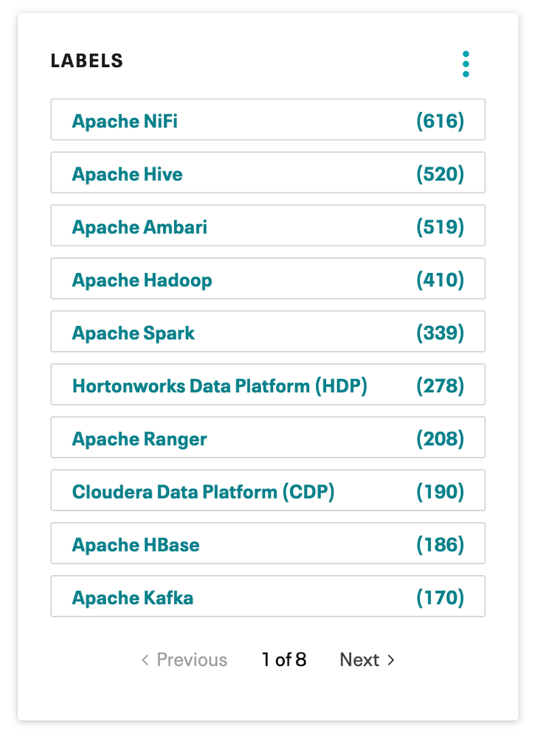Open Hortonworks Data Platform (HDP) label
Image resolution: width=560 pixels, height=736 pixels.
[x=219, y=386]
